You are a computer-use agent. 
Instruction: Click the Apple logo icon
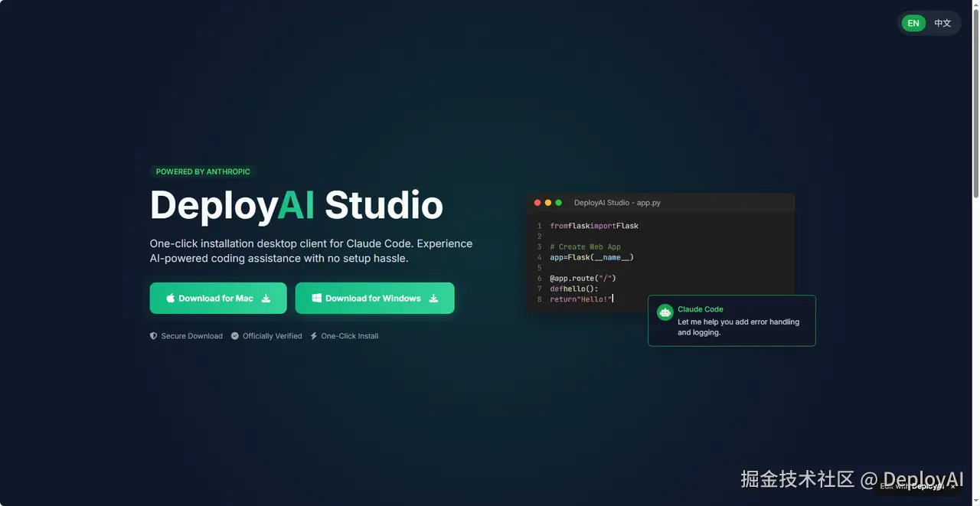pyautogui.click(x=171, y=299)
